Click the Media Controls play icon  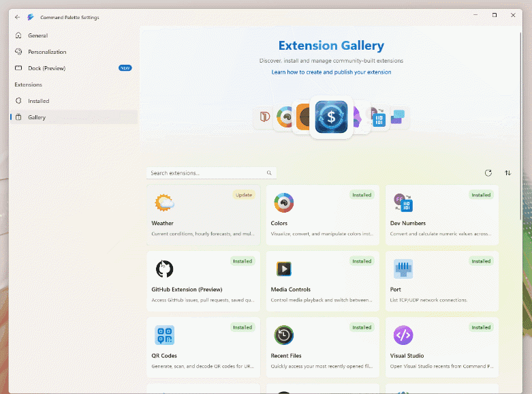point(283,269)
